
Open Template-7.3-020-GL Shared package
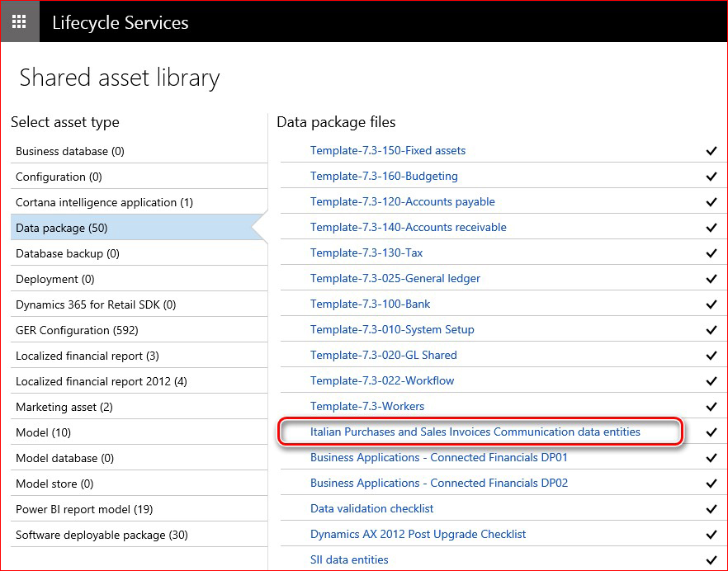coord(384,355)
